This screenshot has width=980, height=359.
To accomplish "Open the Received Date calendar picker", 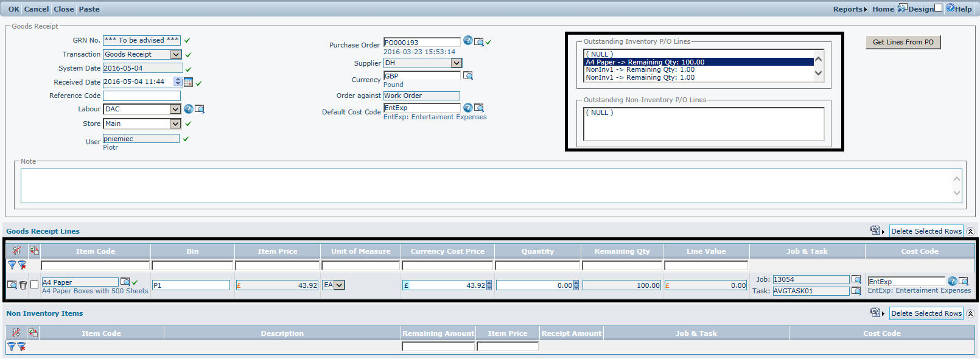I will click(188, 82).
